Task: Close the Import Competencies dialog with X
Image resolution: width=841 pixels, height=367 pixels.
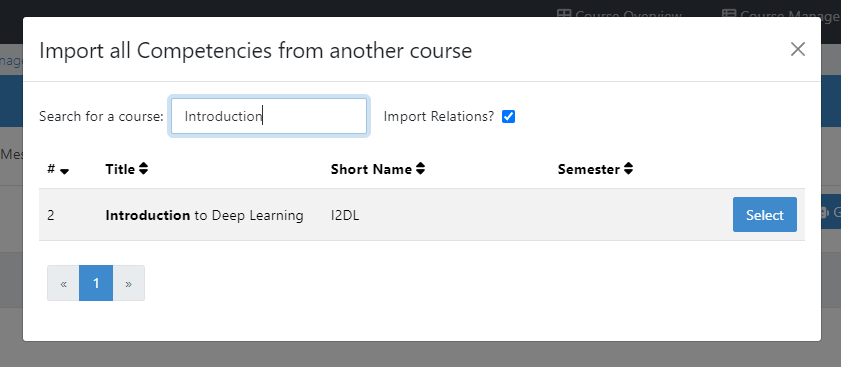Action: coord(798,49)
